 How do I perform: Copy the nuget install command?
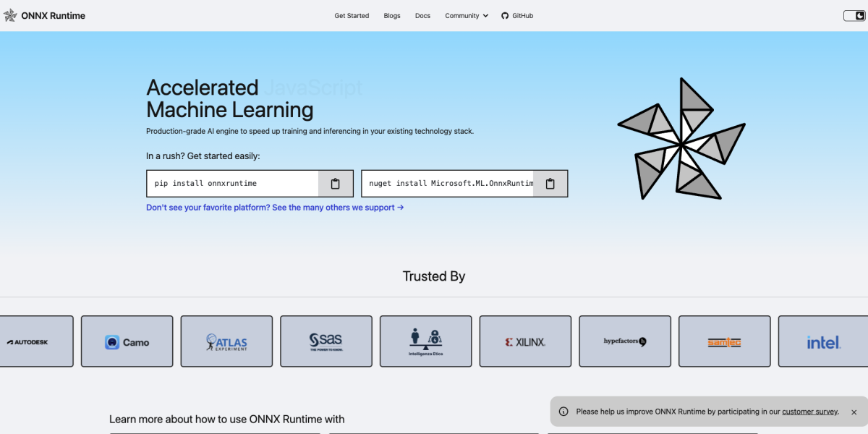pyautogui.click(x=550, y=184)
